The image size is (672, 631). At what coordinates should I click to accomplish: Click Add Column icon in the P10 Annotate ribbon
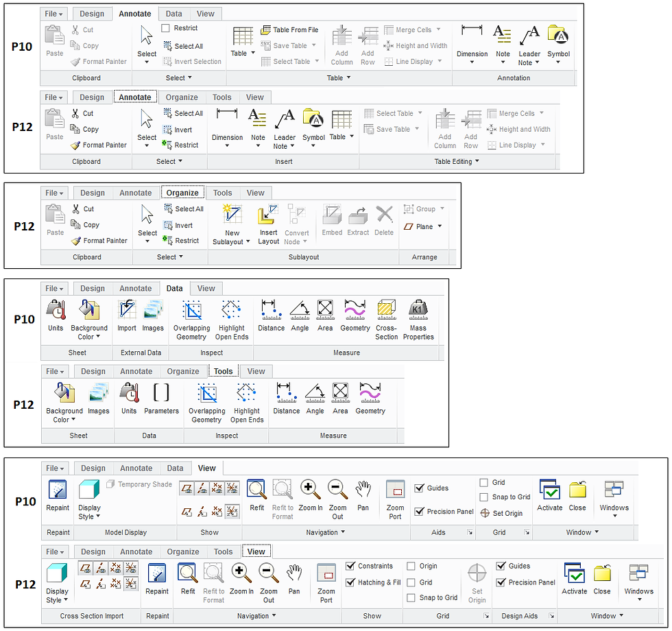tap(341, 35)
